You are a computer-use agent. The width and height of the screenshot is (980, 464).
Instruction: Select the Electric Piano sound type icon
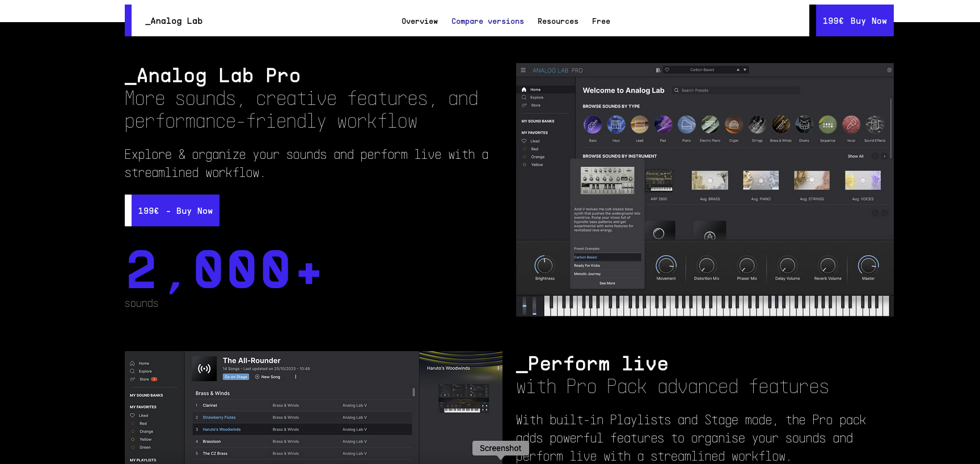pyautogui.click(x=710, y=124)
